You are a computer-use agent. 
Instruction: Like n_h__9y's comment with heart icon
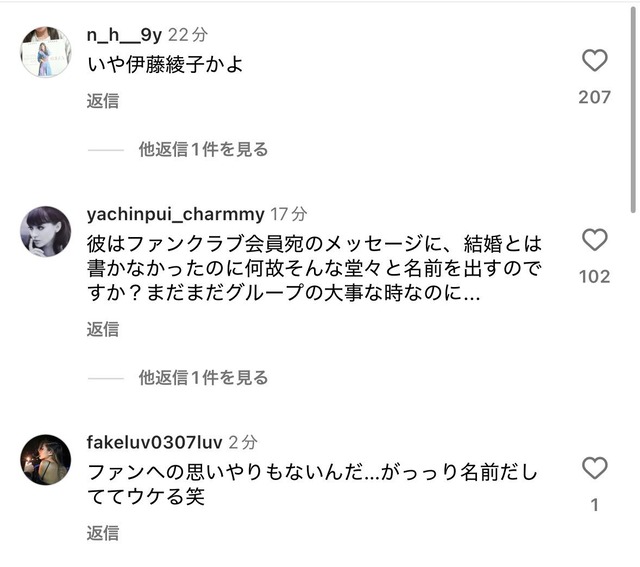(595, 61)
